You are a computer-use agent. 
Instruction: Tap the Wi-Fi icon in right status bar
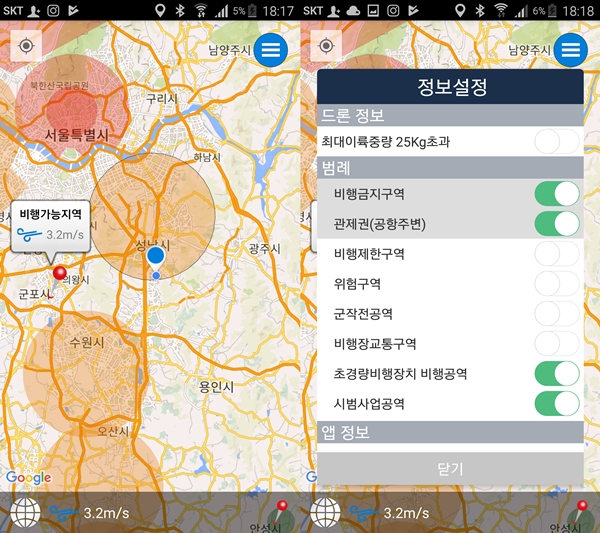pyautogui.click(x=501, y=10)
